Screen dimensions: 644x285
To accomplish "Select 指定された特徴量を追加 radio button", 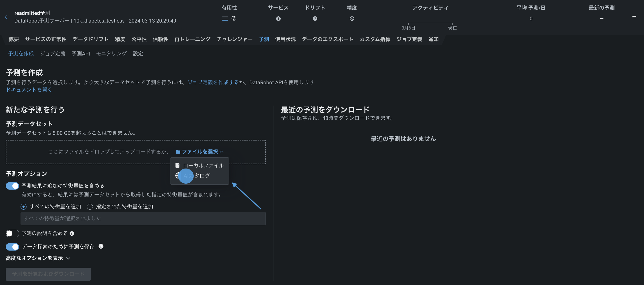I will [x=90, y=206].
